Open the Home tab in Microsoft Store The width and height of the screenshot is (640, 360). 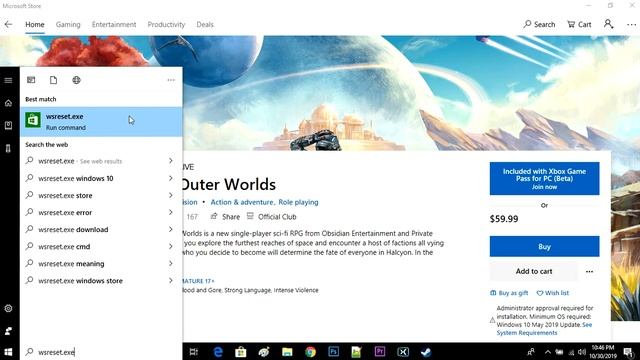click(x=35, y=24)
